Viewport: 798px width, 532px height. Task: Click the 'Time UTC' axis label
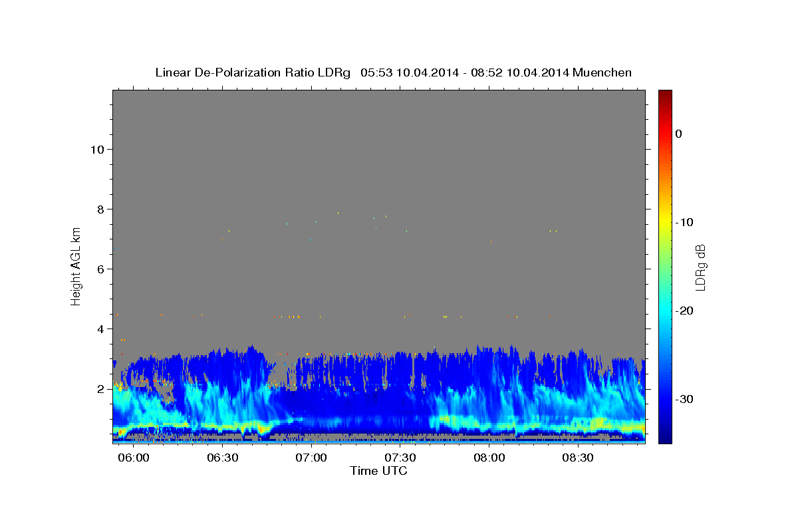click(378, 471)
